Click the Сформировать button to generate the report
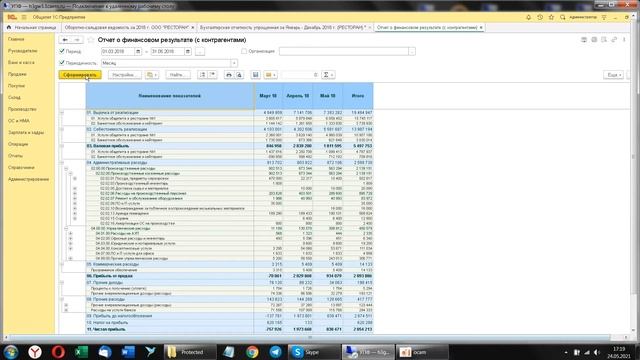 click(x=80, y=75)
